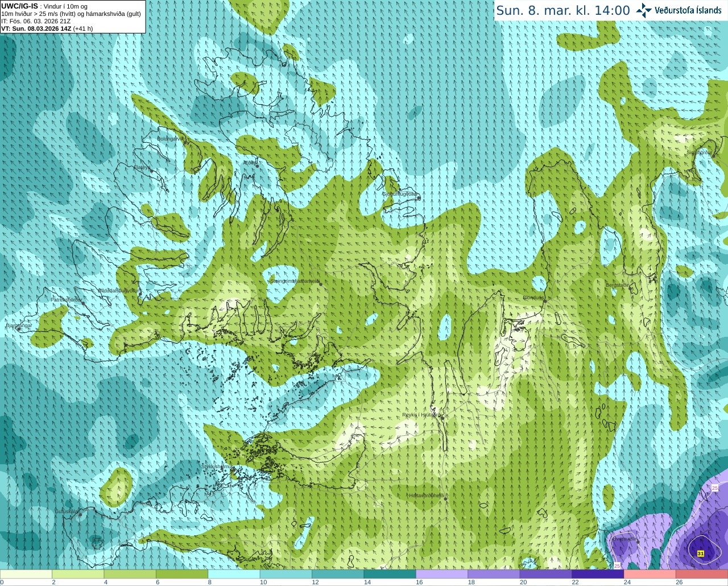Click the scale value 4
728x586 pixels.
(x=106, y=583)
